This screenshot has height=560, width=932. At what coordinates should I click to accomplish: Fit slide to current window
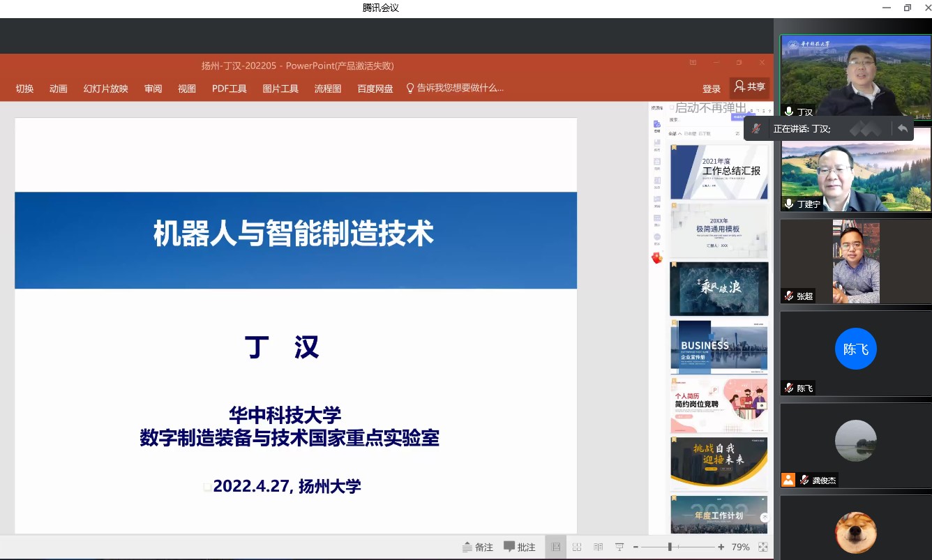(763, 547)
